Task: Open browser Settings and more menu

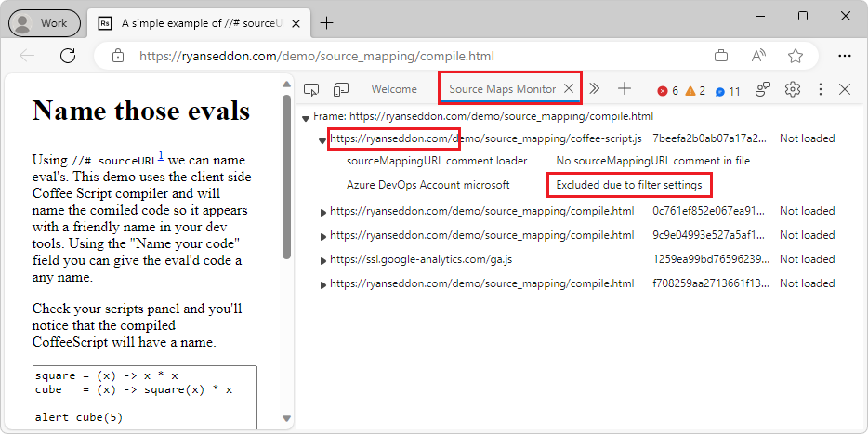Action: pyautogui.click(x=845, y=56)
